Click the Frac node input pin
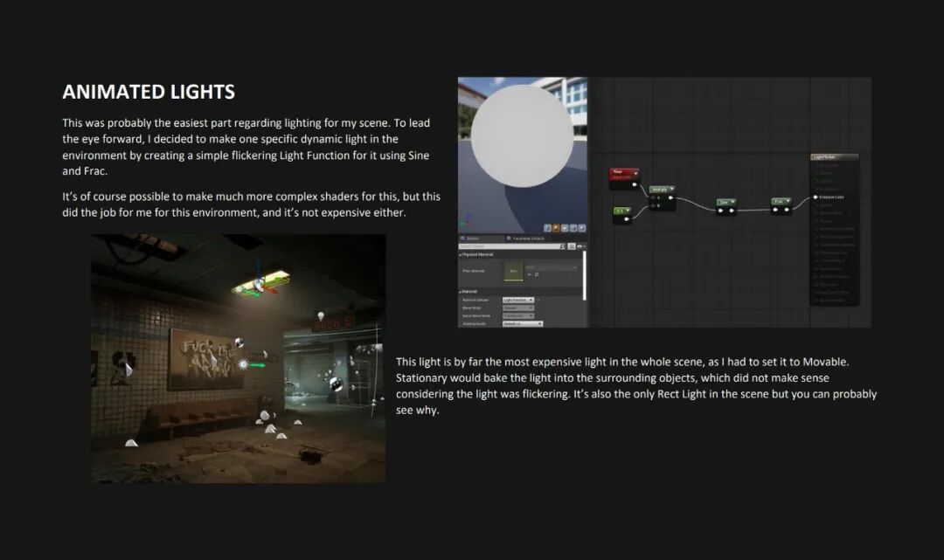 775,210
